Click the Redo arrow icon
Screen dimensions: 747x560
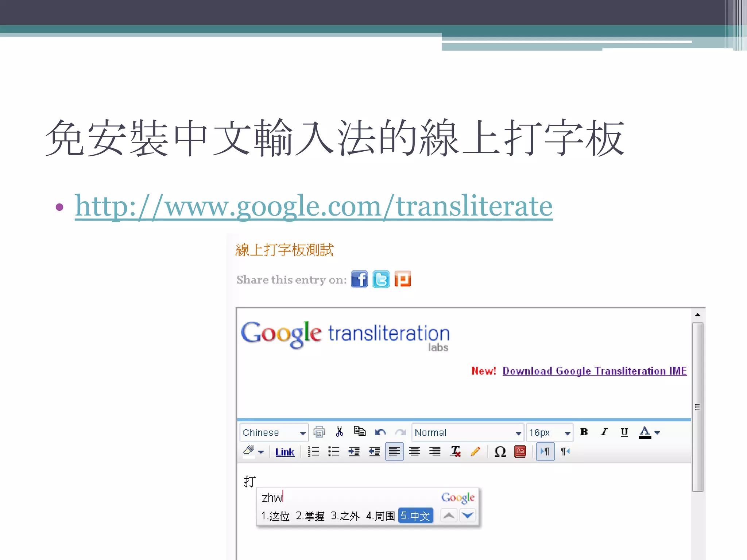click(x=400, y=432)
